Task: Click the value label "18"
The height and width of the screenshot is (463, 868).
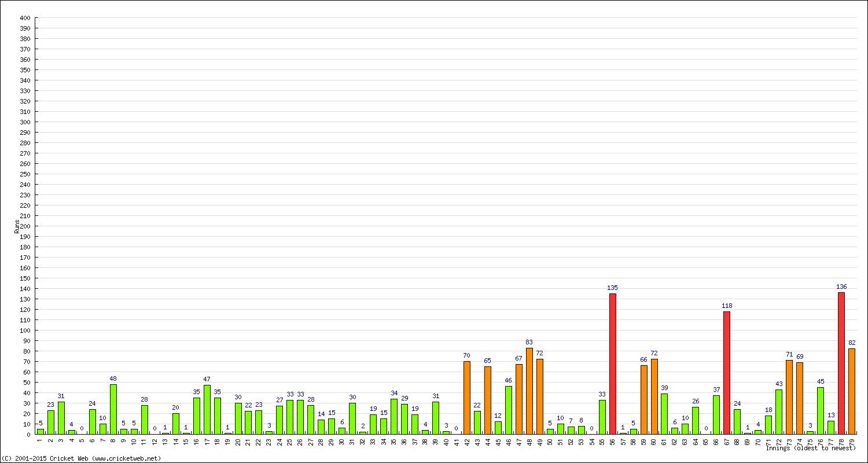Action: 768,410
